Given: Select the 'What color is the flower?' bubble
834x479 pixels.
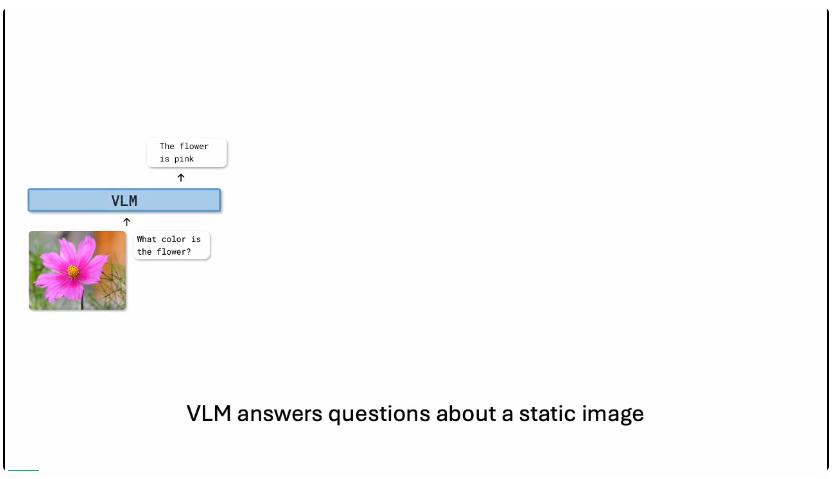Looking at the screenshot, I should tap(172, 246).
